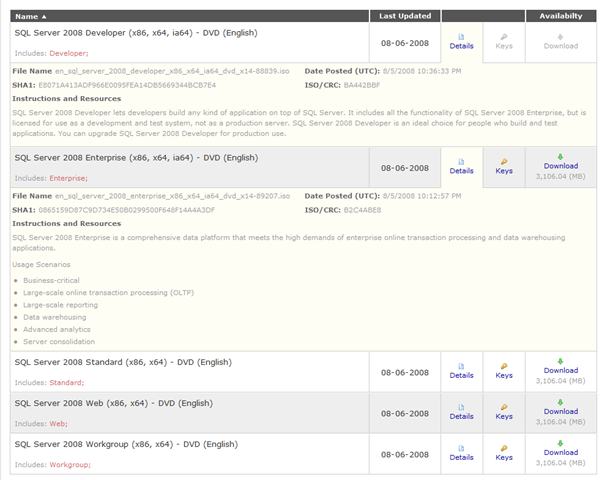Click greyed Keys icon in Developer row
Viewport: 602px width, 480px height.
pyautogui.click(x=504, y=37)
